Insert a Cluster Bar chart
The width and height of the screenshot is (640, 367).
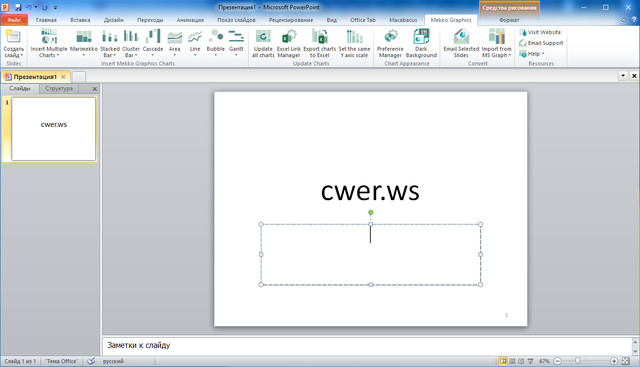[x=131, y=43]
